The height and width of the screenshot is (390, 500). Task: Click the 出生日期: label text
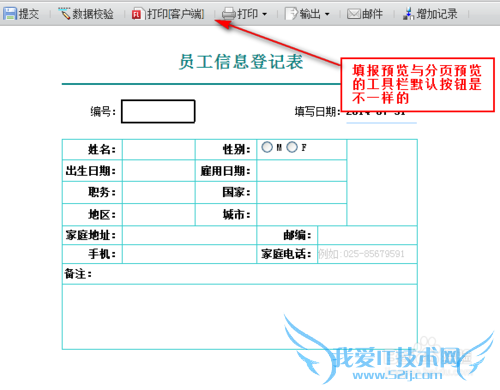tap(91, 171)
